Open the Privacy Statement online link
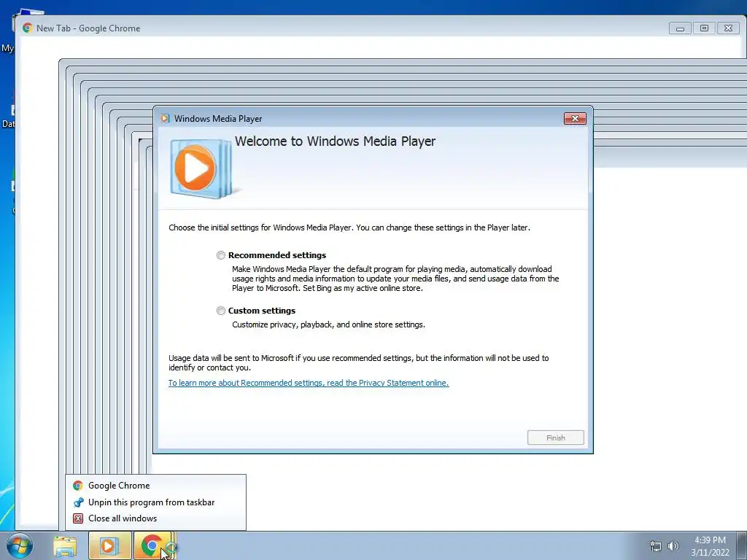747x560 pixels. tap(309, 383)
